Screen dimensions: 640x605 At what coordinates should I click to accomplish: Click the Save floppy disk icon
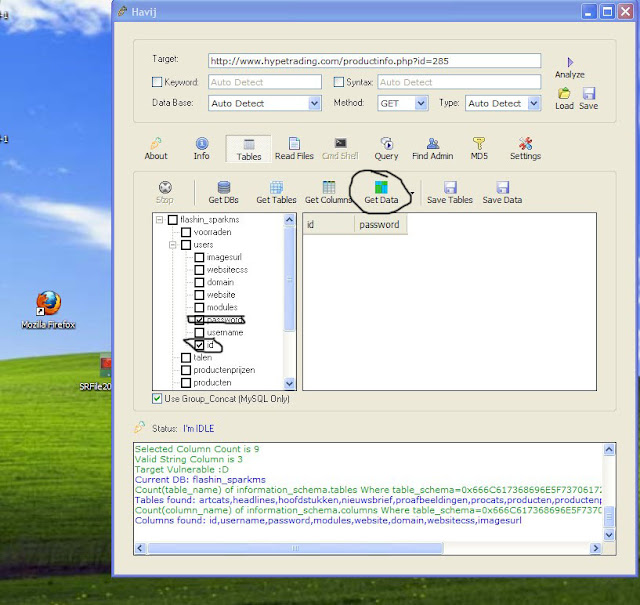click(x=589, y=93)
